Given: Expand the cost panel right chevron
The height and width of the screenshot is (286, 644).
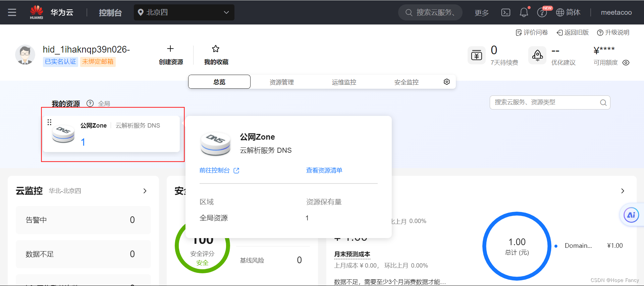Looking at the screenshot, I should 623,191.
